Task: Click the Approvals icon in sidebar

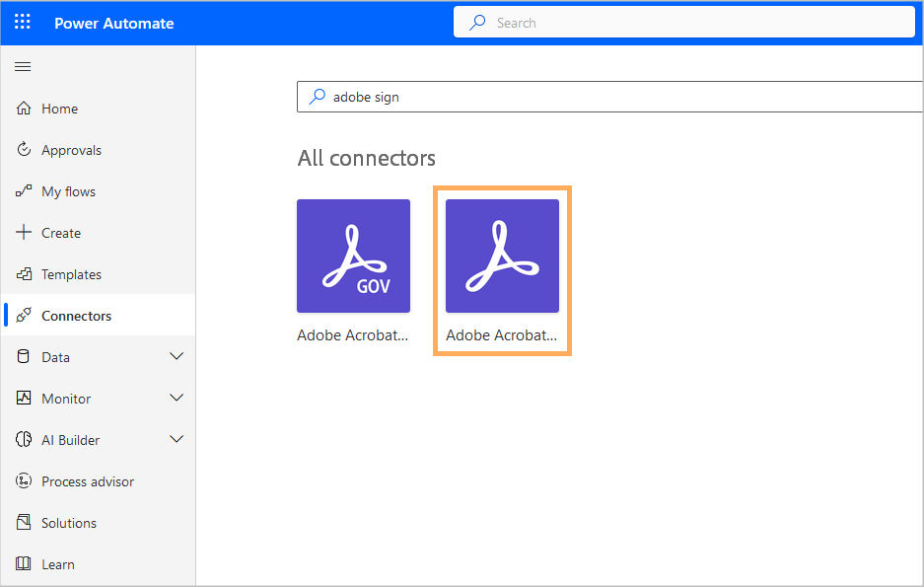Action: [25, 150]
